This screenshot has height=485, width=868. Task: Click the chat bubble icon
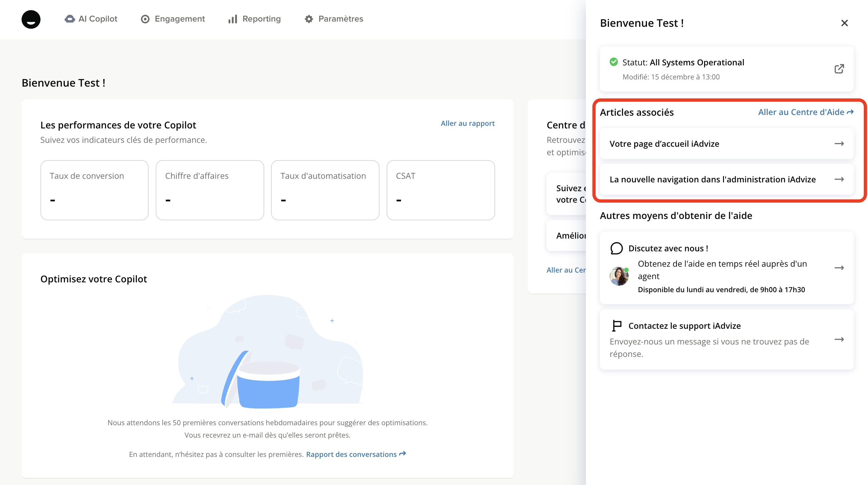[x=616, y=248]
